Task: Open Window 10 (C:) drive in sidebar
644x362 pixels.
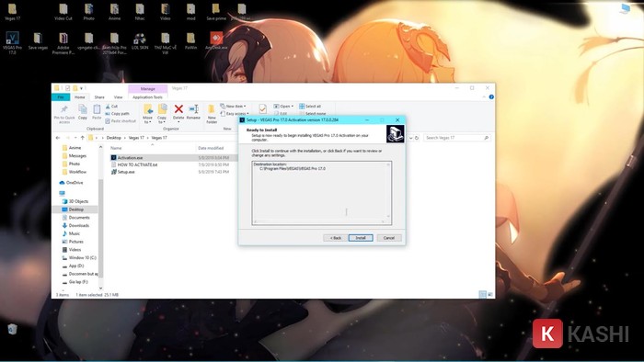Action: 82,258
